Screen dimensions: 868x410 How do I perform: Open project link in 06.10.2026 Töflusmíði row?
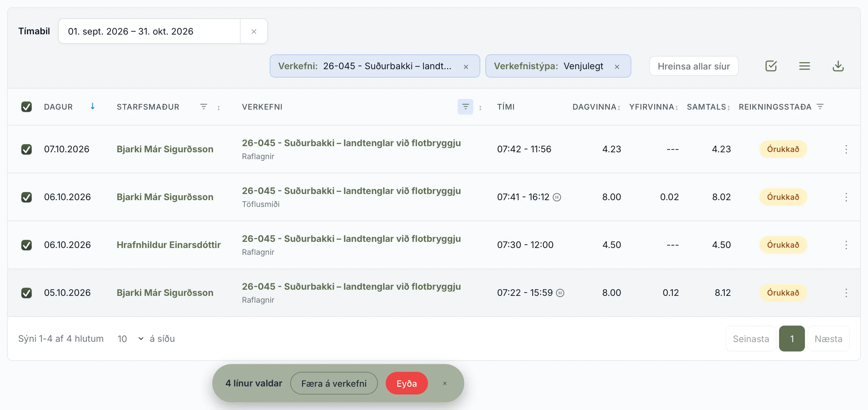point(351,191)
